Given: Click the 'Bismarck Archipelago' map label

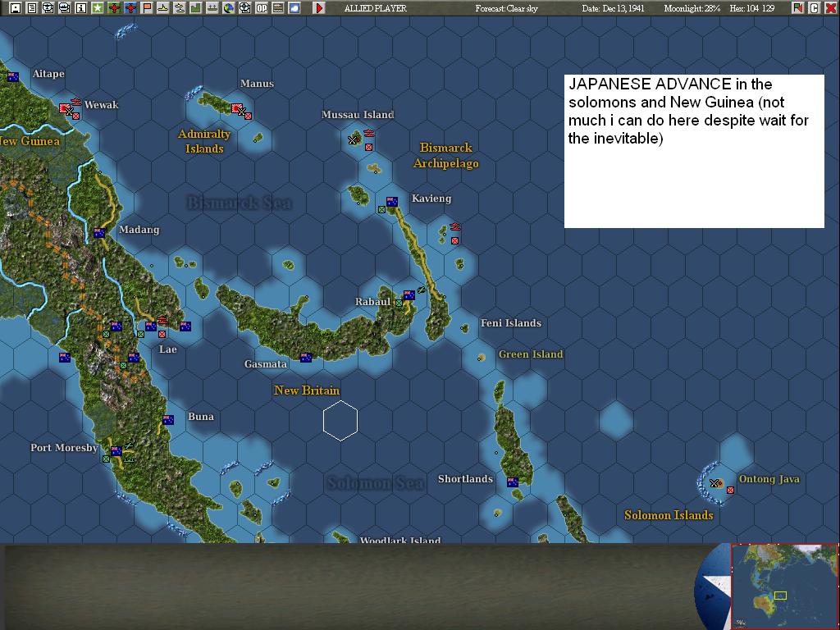Looking at the screenshot, I should (445, 155).
